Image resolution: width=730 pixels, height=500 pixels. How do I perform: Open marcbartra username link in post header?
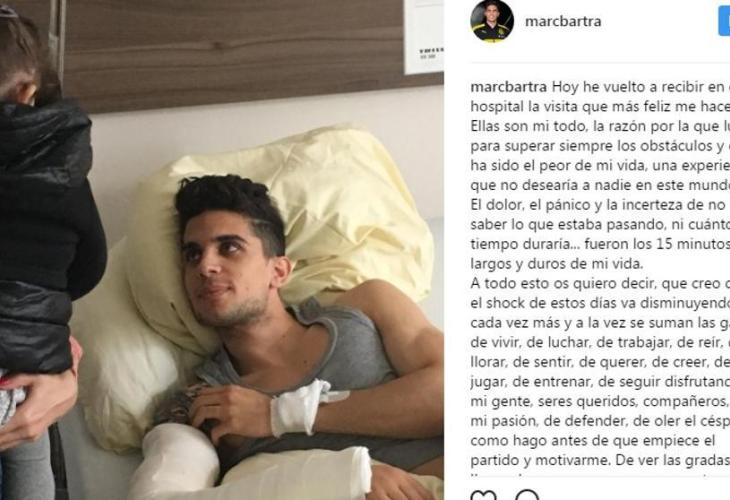pos(563,21)
